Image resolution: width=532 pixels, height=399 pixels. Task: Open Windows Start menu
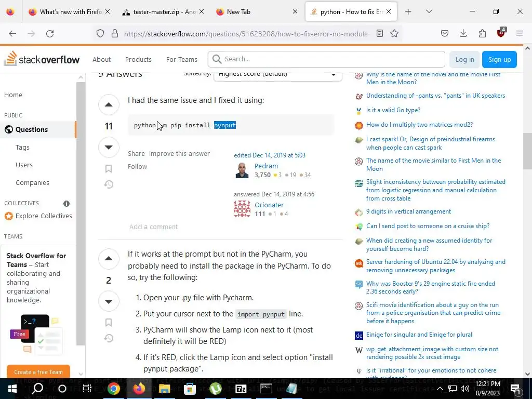12,389
